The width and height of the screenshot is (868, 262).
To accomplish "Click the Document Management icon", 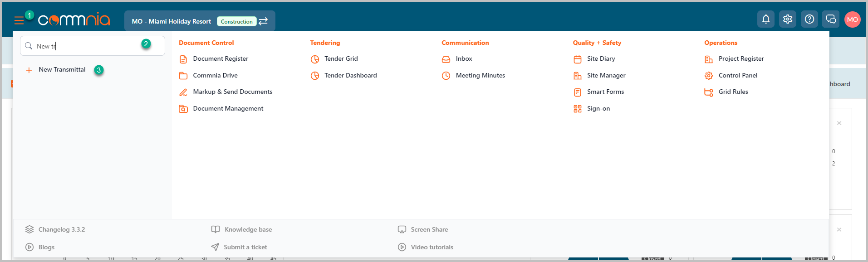I will tap(183, 109).
